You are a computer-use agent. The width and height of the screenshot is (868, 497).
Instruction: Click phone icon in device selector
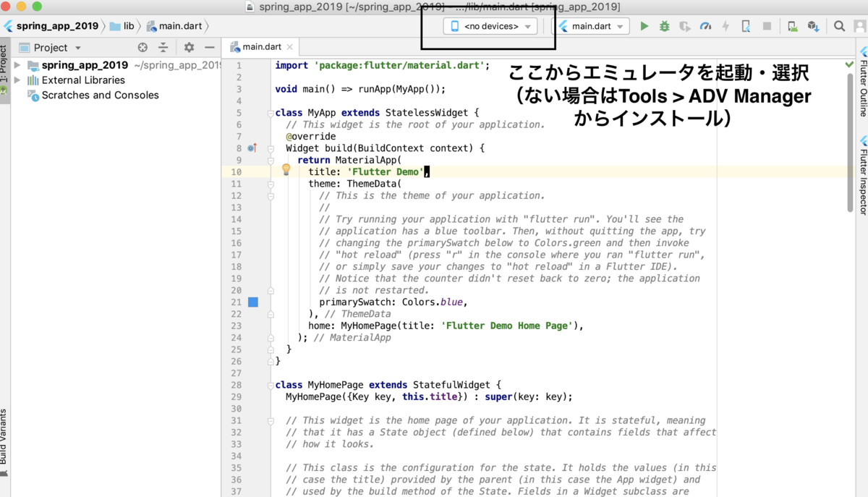click(x=455, y=26)
